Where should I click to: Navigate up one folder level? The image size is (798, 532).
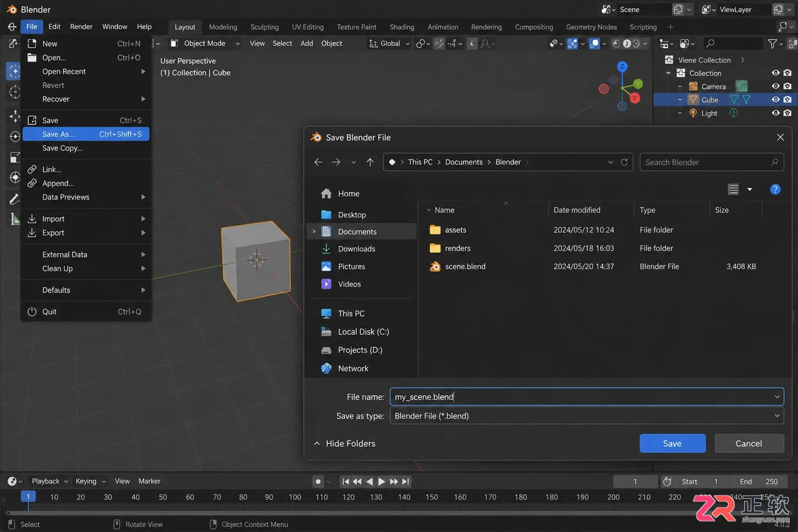pos(370,162)
